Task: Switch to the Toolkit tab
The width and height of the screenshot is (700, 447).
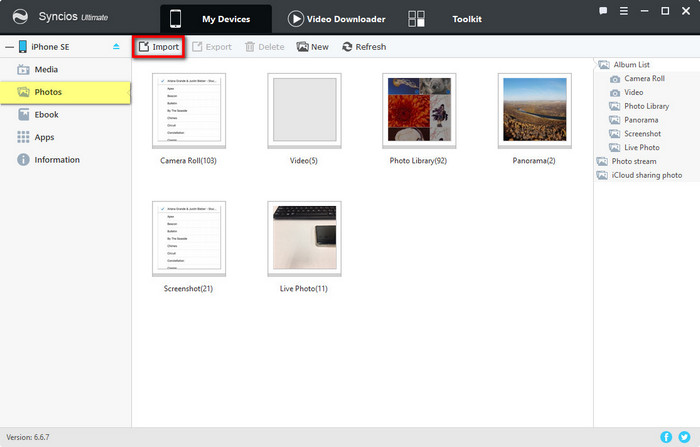Action: (466, 19)
